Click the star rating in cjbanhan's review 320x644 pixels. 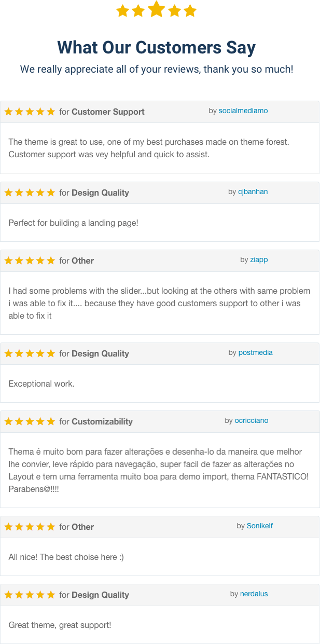coord(30,193)
